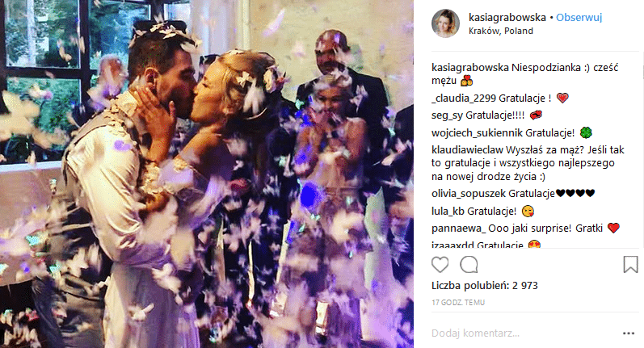Like the post with the heart icon
The height and width of the screenshot is (348, 644).
(x=440, y=265)
